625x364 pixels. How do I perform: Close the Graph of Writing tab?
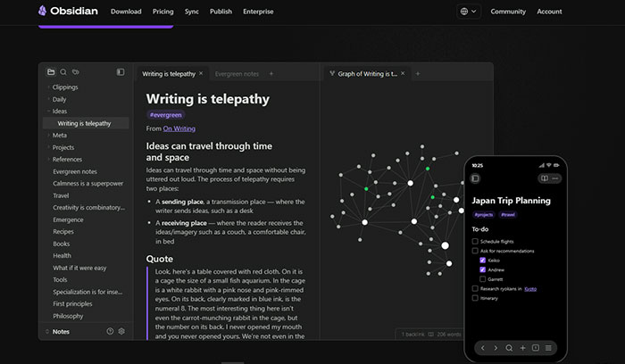pyautogui.click(x=403, y=73)
